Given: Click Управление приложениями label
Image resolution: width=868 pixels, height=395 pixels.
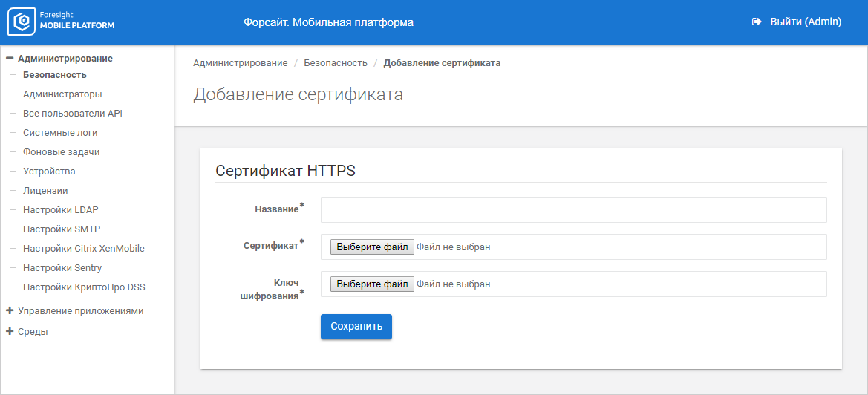Looking at the screenshot, I should (81, 311).
